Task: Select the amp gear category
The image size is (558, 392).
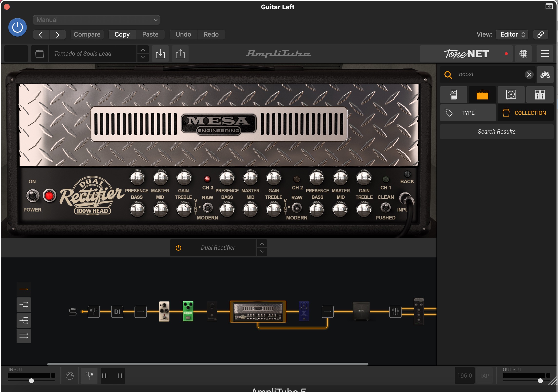Action: click(x=482, y=95)
